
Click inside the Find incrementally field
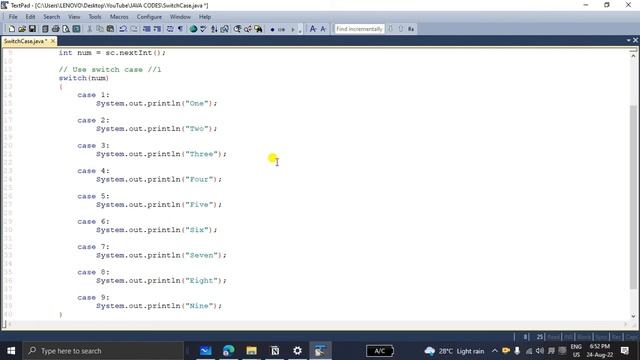tap(359, 29)
